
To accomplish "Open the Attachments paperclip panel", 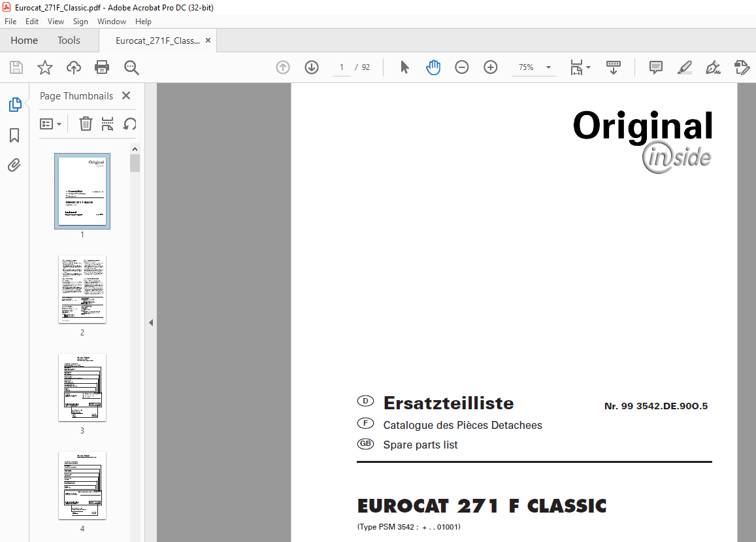I will tap(14, 165).
